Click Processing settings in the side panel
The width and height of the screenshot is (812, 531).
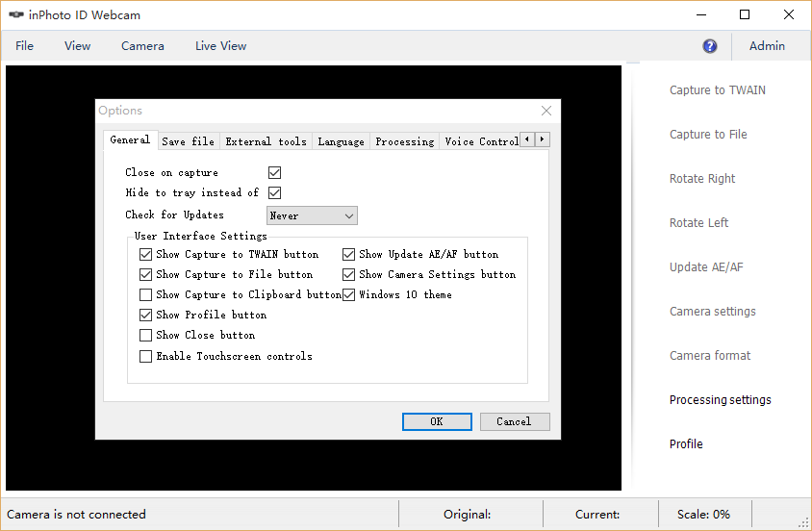720,400
